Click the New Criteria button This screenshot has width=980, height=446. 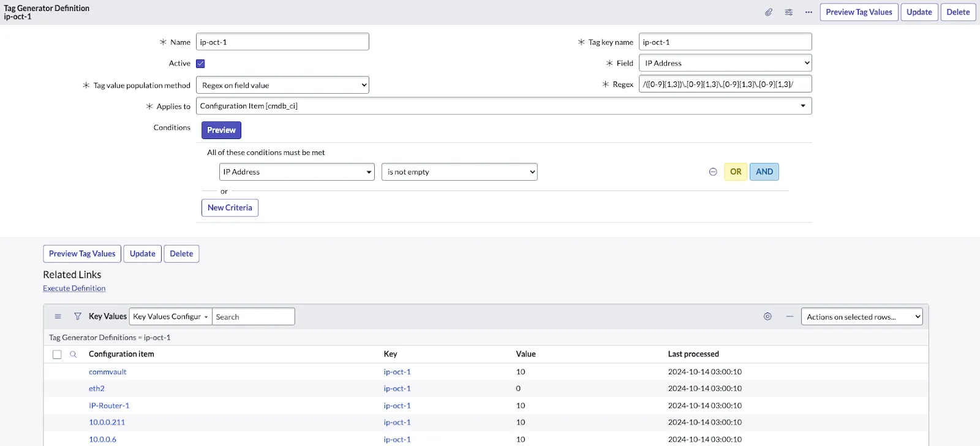[230, 208]
